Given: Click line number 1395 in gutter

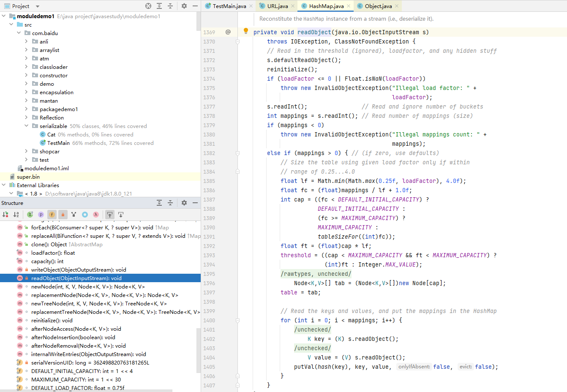Looking at the screenshot, I should click(x=209, y=274).
